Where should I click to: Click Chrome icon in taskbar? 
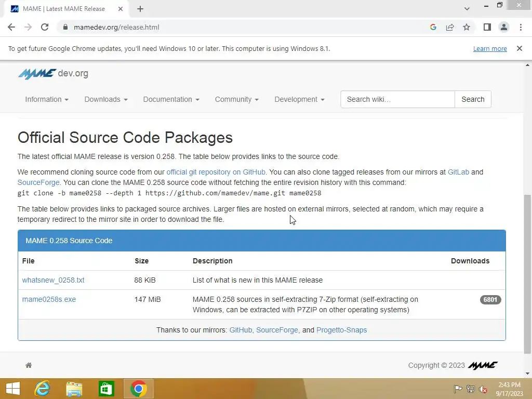tap(138, 389)
